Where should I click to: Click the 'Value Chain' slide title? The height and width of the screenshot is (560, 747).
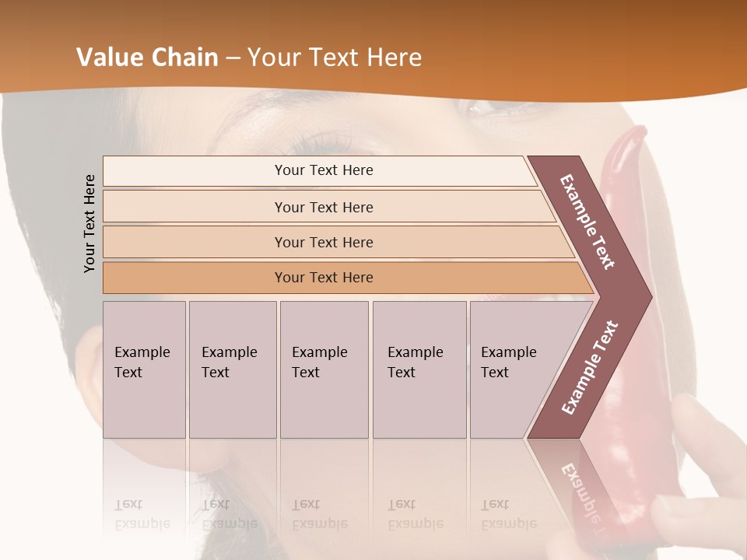[147, 58]
